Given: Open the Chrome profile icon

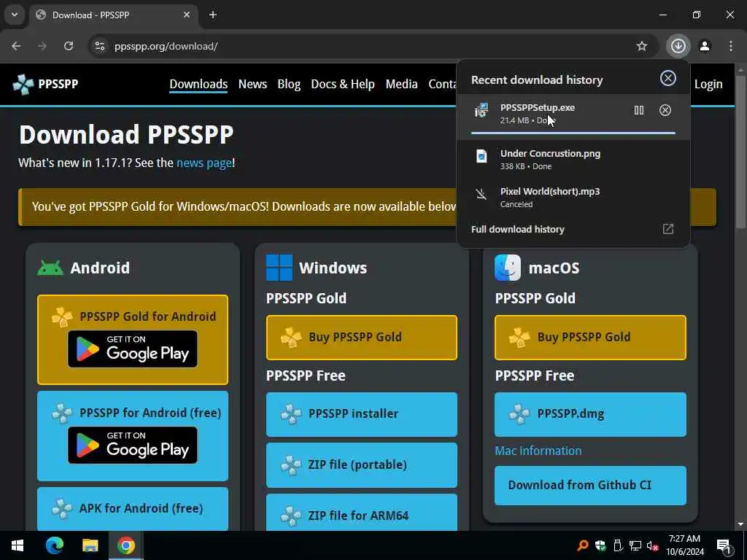Looking at the screenshot, I should tap(705, 46).
